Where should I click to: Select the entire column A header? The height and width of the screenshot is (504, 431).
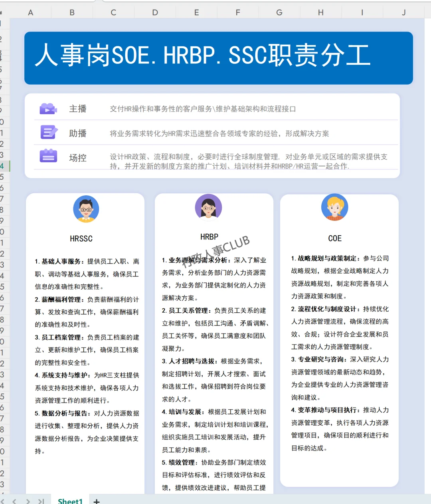[x=30, y=12]
